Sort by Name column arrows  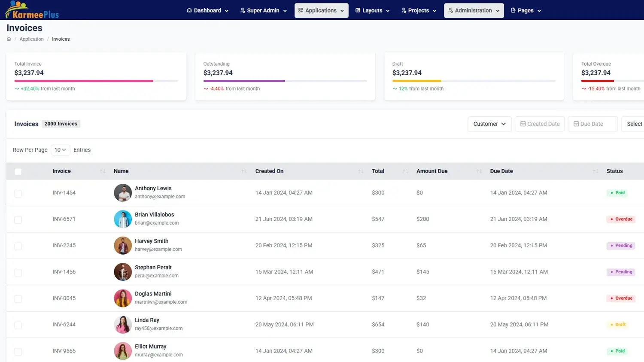[244, 171]
